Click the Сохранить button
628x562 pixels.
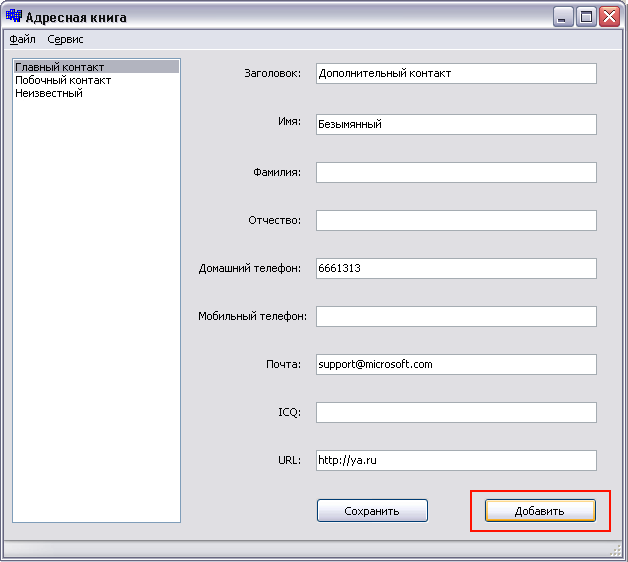372,511
